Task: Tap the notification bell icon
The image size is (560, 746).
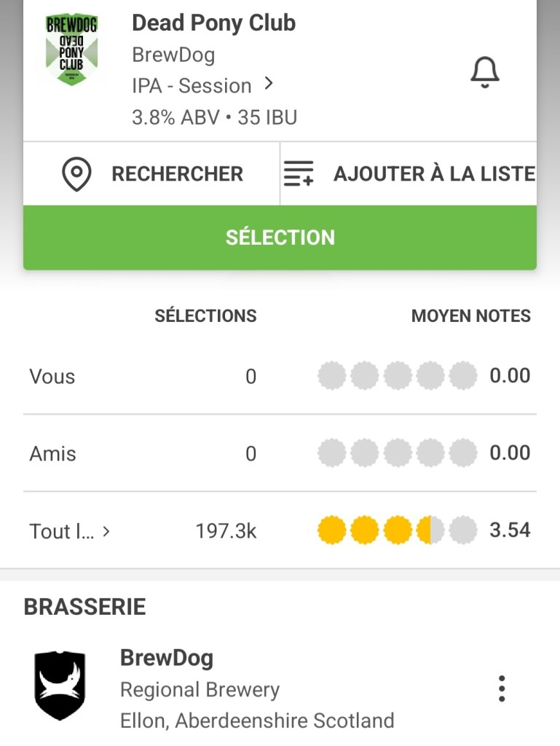Action: pyautogui.click(x=485, y=72)
